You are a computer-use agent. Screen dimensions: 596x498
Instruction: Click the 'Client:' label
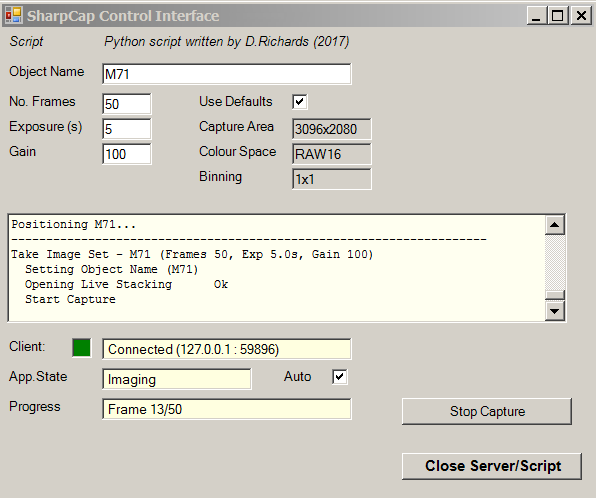pyautogui.click(x=27, y=347)
